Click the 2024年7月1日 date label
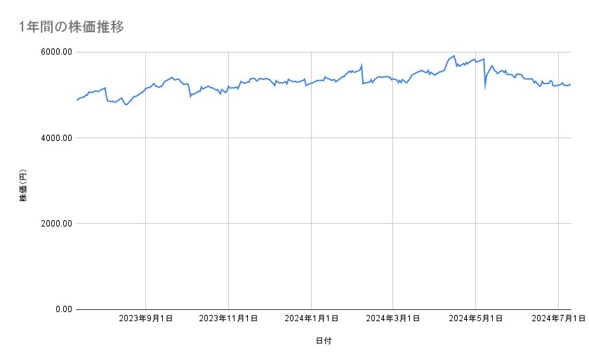 [558, 318]
